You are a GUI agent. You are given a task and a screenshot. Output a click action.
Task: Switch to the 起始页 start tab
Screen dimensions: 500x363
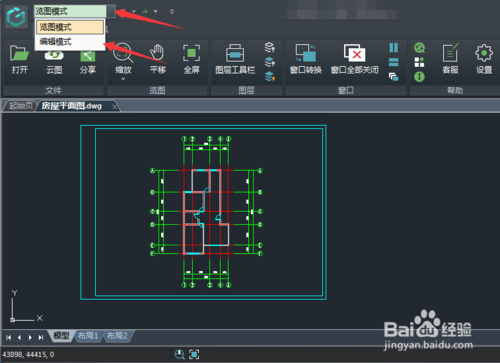[20, 106]
